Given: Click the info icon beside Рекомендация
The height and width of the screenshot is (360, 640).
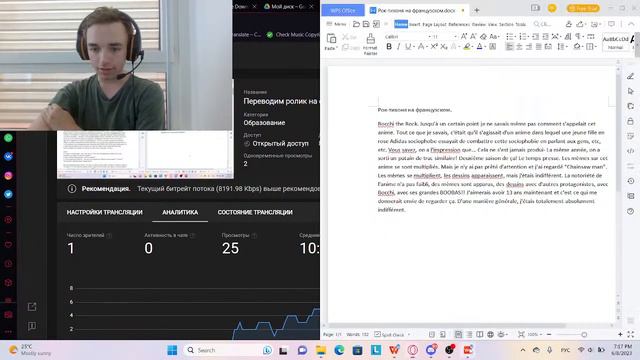Looking at the screenshot, I should point(72,189).
